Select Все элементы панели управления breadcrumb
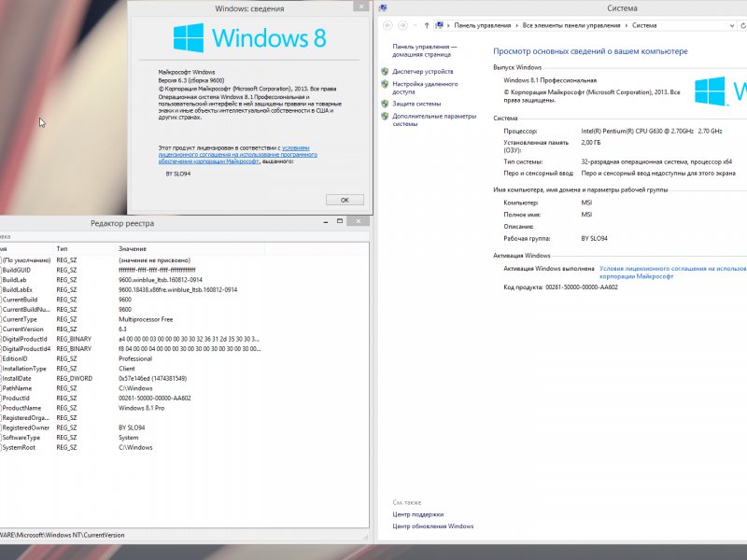 click(571, 26)
